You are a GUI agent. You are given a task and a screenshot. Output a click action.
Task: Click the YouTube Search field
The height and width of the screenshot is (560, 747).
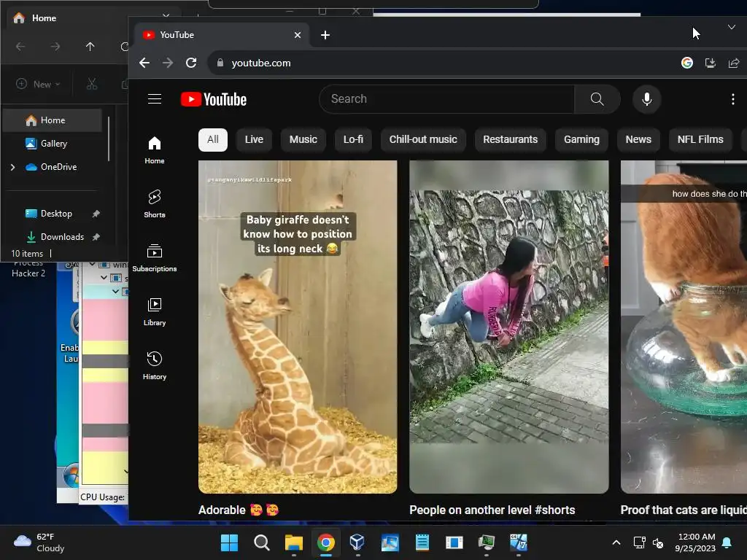click(x=447, y=99)
